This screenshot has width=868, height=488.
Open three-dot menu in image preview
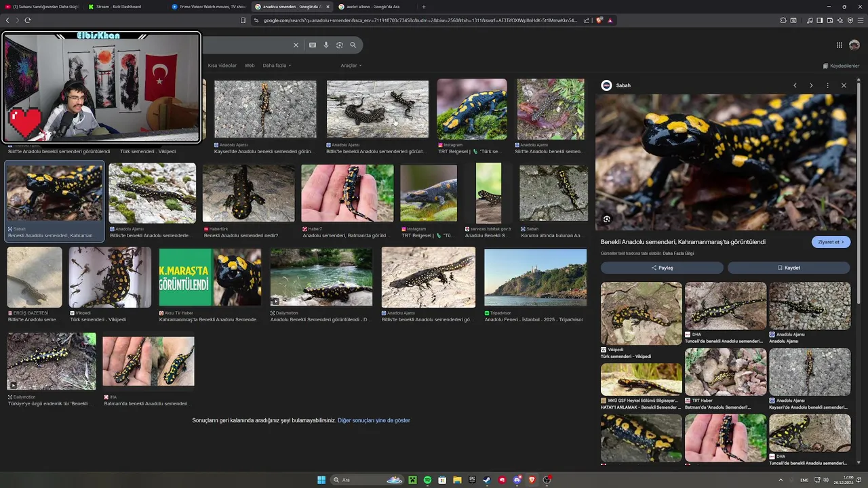pos(827,85)
